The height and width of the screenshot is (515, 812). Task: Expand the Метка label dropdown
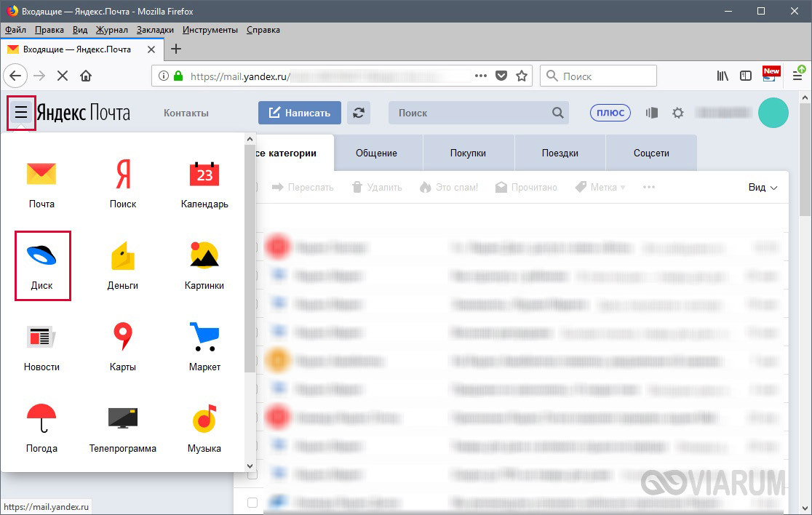tap(600, 188)
